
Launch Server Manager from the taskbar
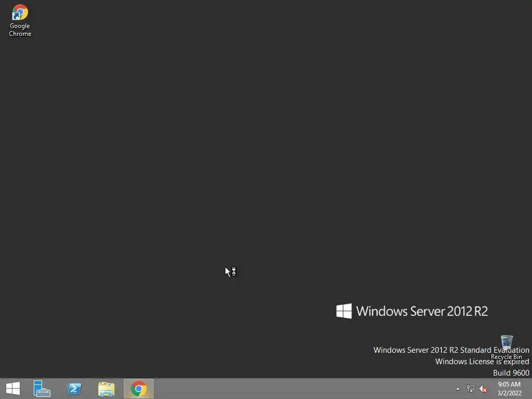42,389
